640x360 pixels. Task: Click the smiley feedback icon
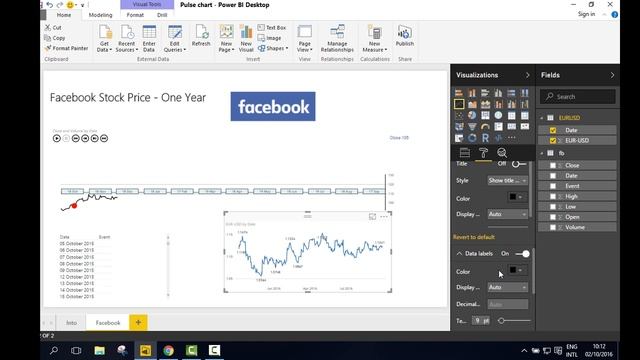[x=70, y=5]
